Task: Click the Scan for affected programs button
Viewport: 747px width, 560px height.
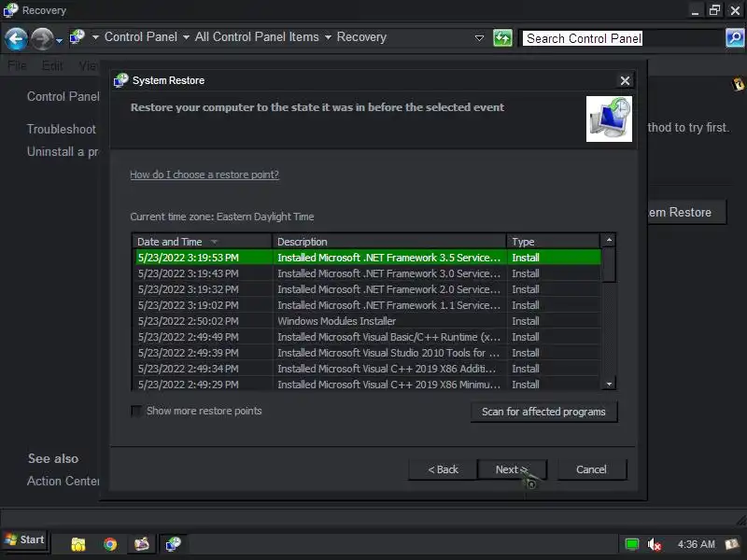Action: click(x=543, y=412)
